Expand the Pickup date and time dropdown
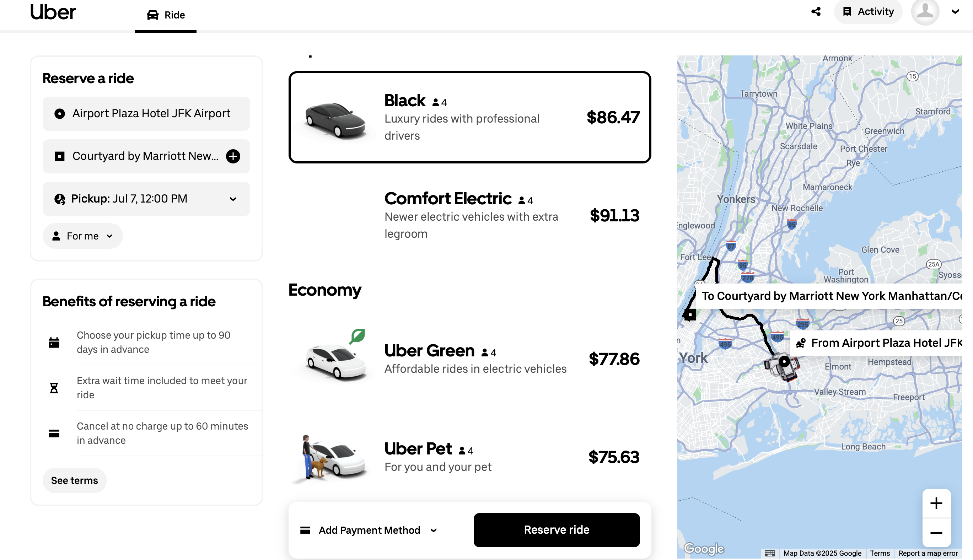973x560 pixels. (146, 199)
